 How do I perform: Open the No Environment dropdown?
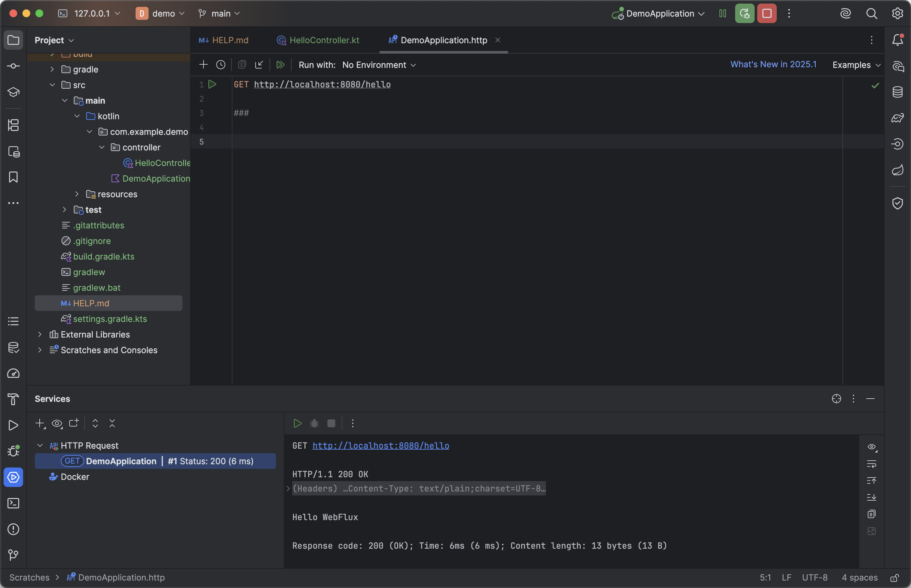379,65
